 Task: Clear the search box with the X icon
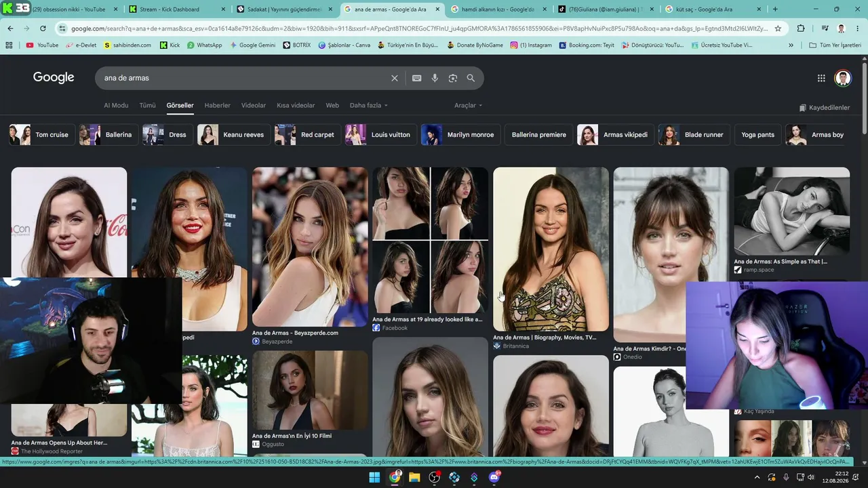pyautogui.click(x=395, y=78)
